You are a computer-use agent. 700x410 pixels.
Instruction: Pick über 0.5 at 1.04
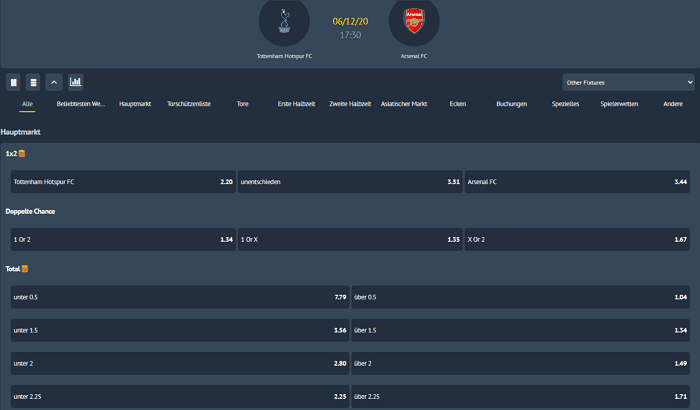(521, 297)
